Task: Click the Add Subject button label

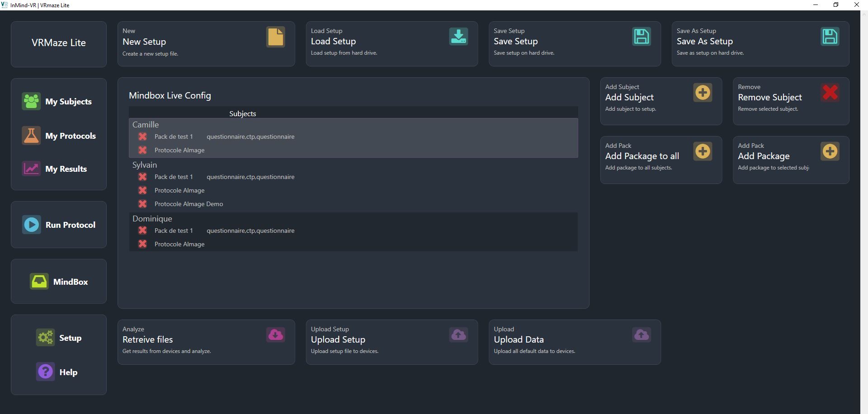Action: pos(629,97)
